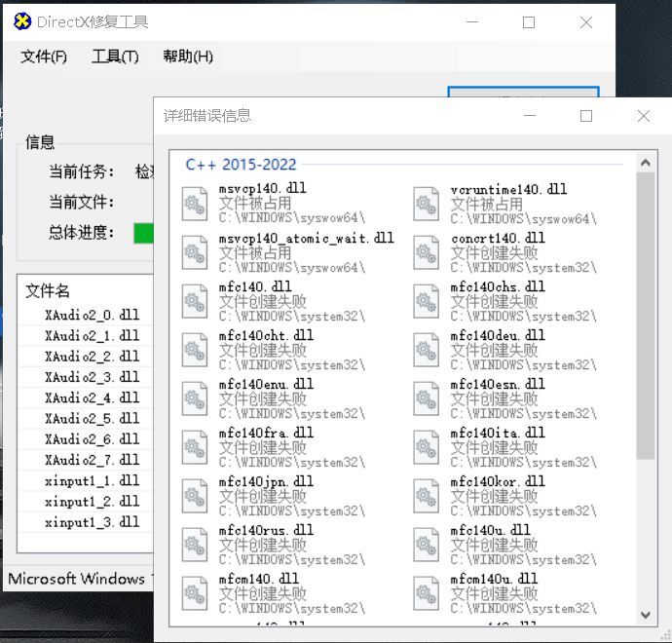This screenshot has height=643, width=672.
Task: Click the vcruntime140.dll file name text
Action: click(x=508, y=189)
